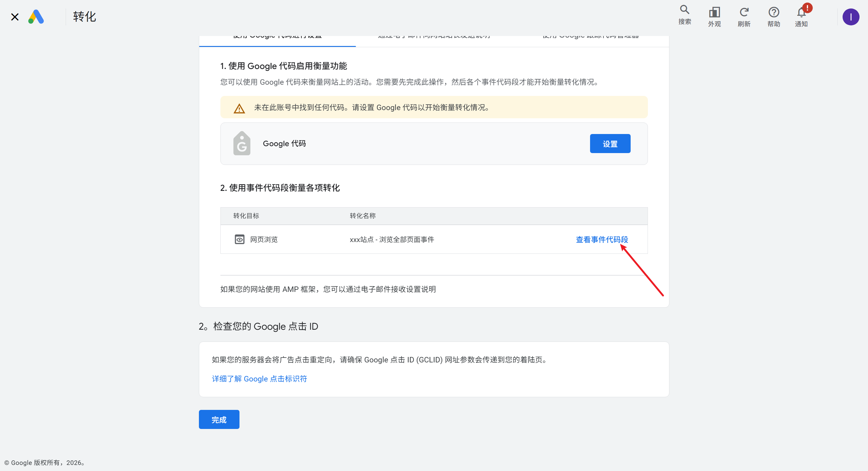Select the 网页浏览 conversion goal text
The image size is (868, 471).
pyautogui.click(x=264, y=239)
